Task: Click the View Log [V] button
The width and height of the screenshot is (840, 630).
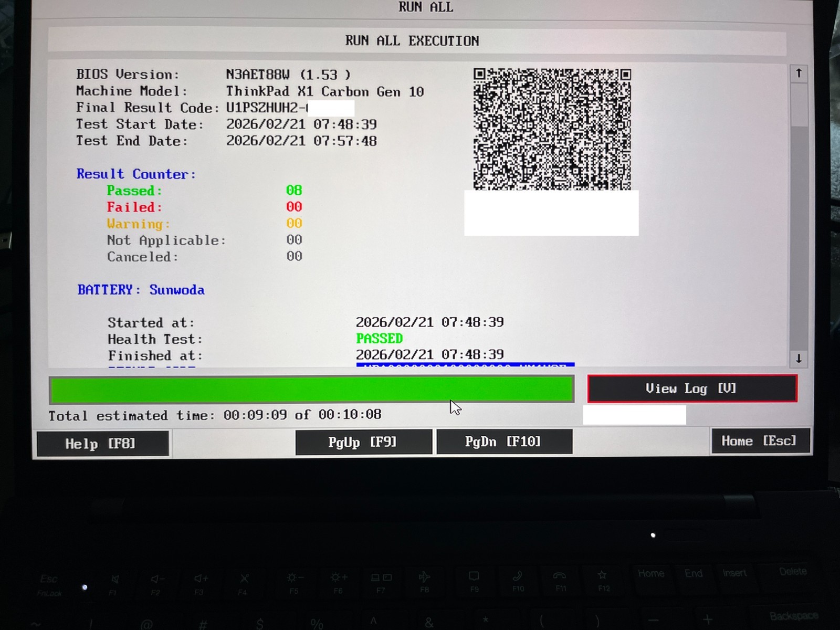Action: pyautogui.click(x=692, y=388)
